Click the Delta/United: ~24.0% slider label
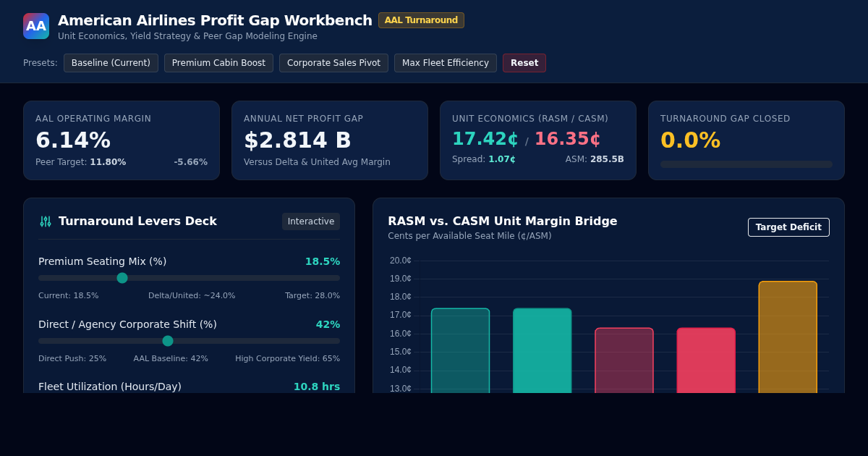 (x=192, y=295)
